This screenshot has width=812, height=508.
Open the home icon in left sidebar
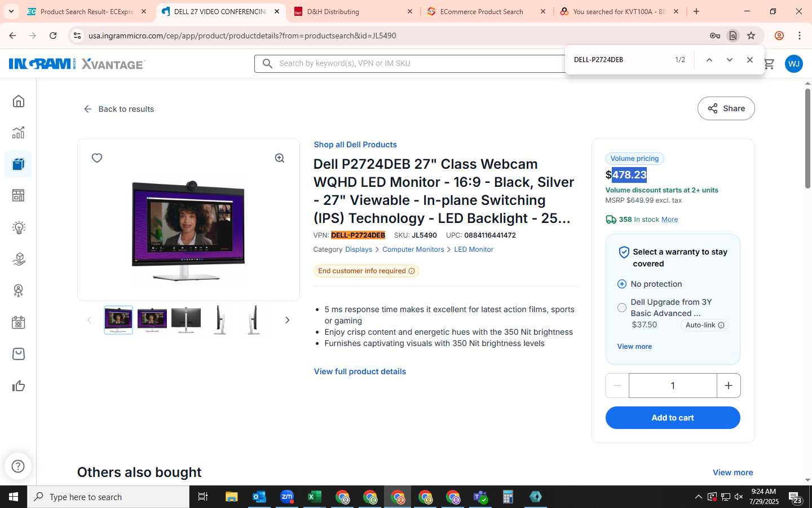coord(19,101)
